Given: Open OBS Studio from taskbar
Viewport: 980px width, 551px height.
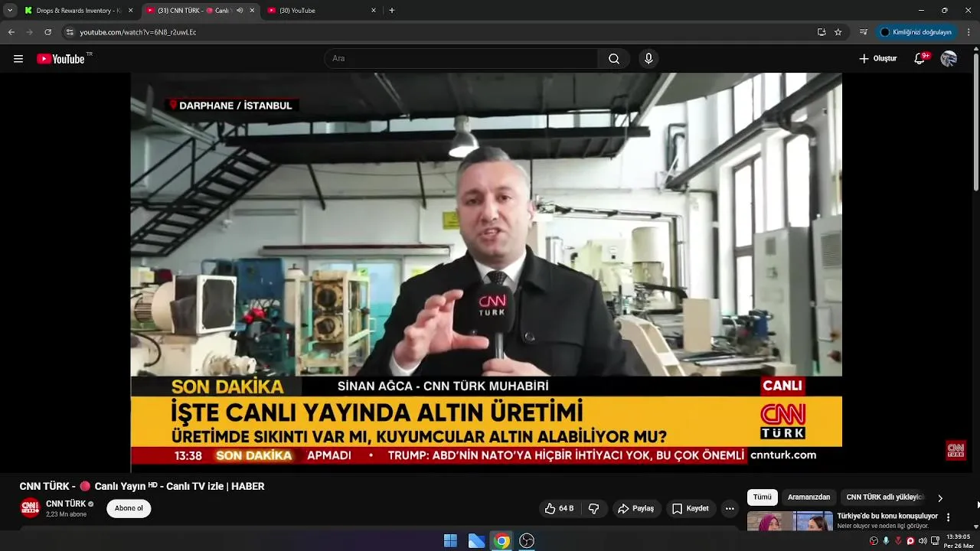Looking at the screenshot, I should 527,541.
